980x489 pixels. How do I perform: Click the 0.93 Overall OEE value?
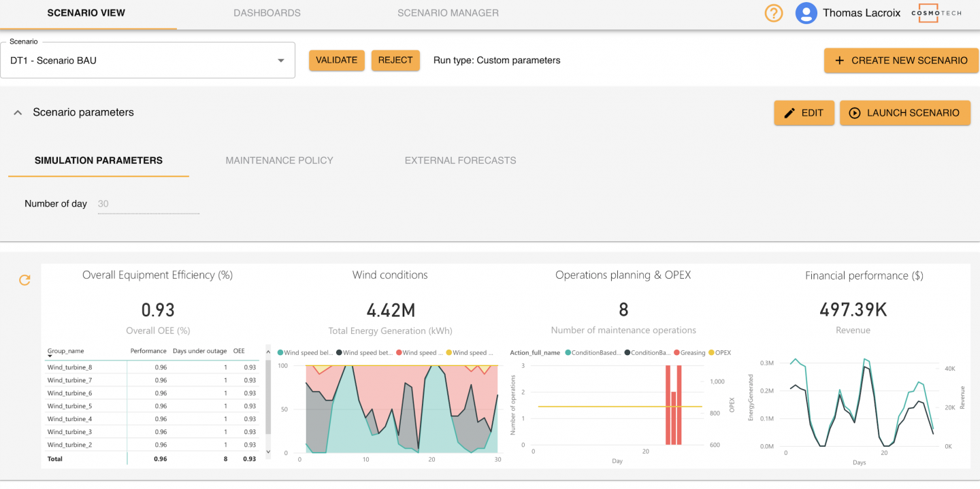click(158, 310)
